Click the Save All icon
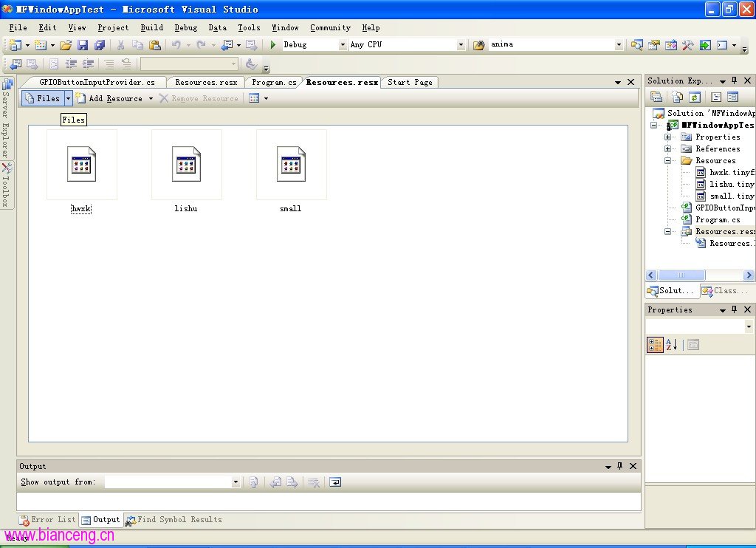 100,45
